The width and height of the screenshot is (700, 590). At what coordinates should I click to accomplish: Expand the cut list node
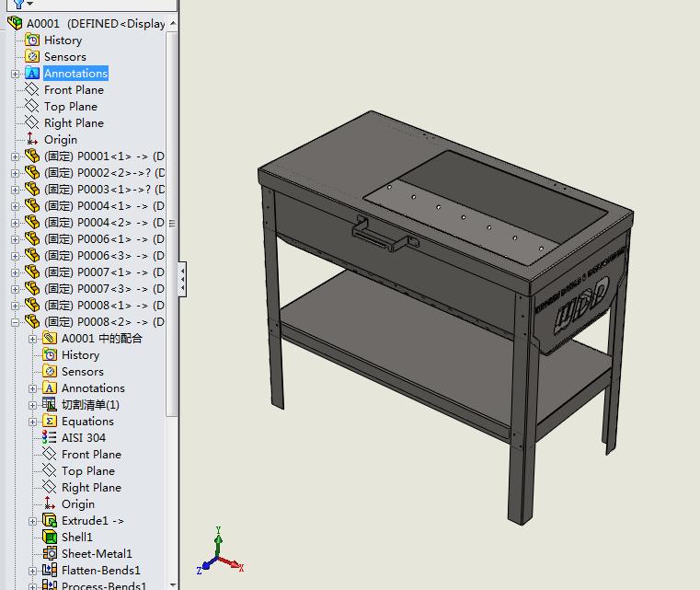32,405
